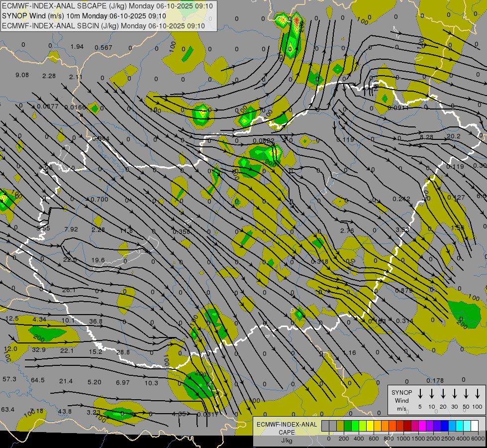
Task: Click the map value 36.8
Action: click(96, 321)
